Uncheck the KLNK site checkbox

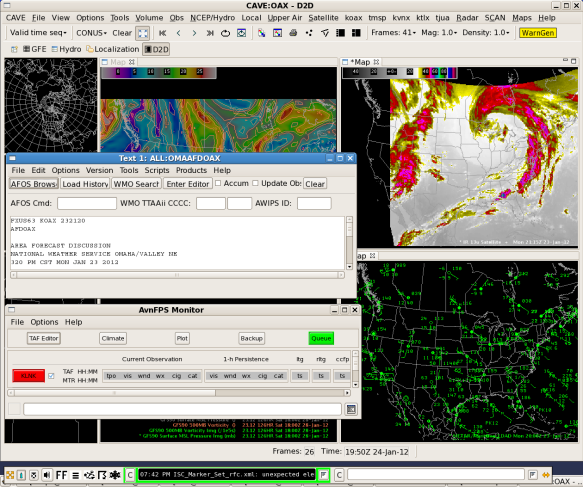[x=51, y=376]
